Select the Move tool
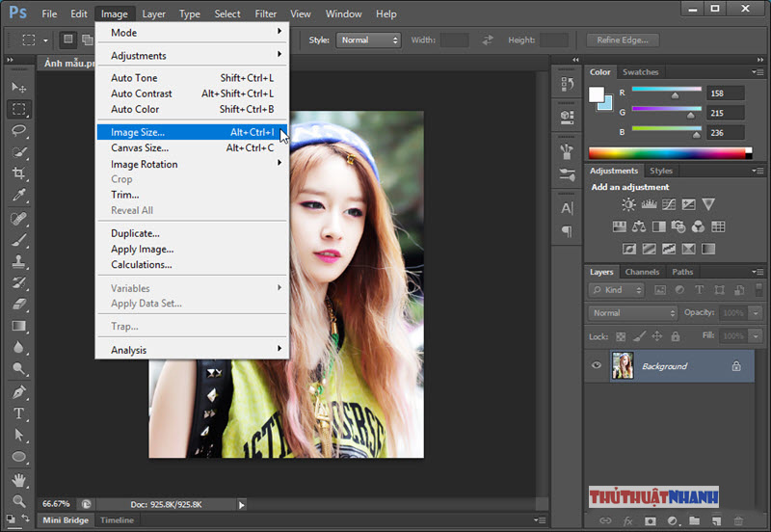 click(x=19, y=87)
